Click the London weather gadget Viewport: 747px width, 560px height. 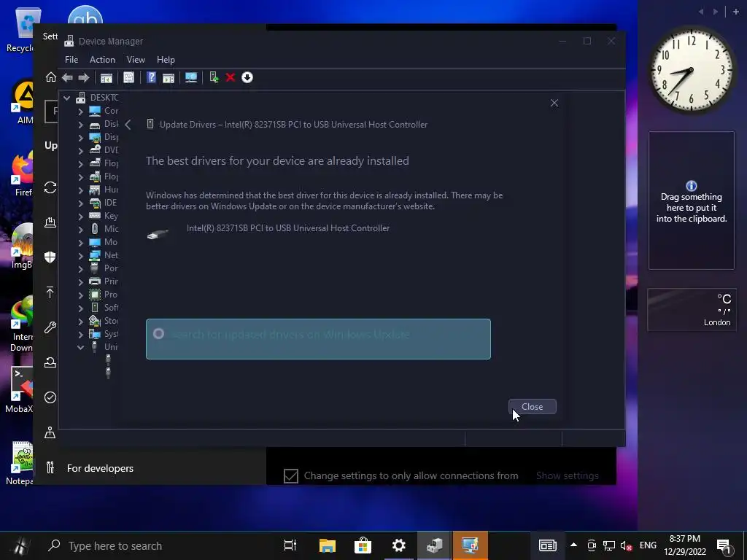point(692,309)
